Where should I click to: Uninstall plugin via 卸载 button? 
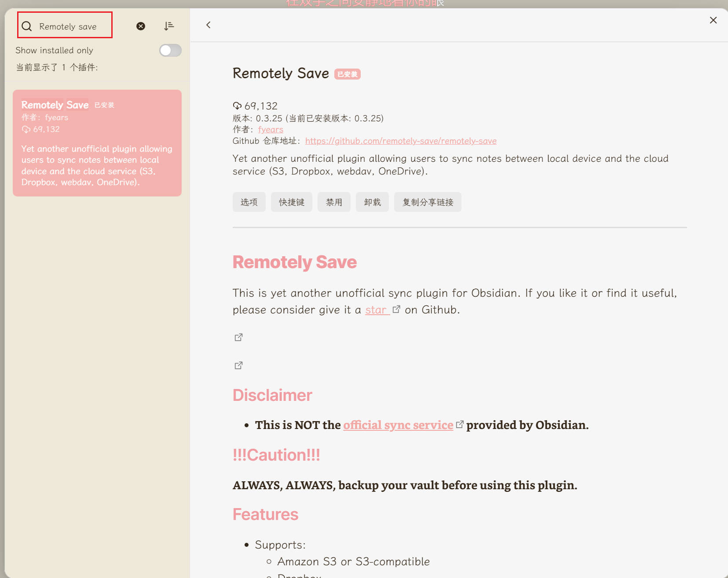point(372,202)
